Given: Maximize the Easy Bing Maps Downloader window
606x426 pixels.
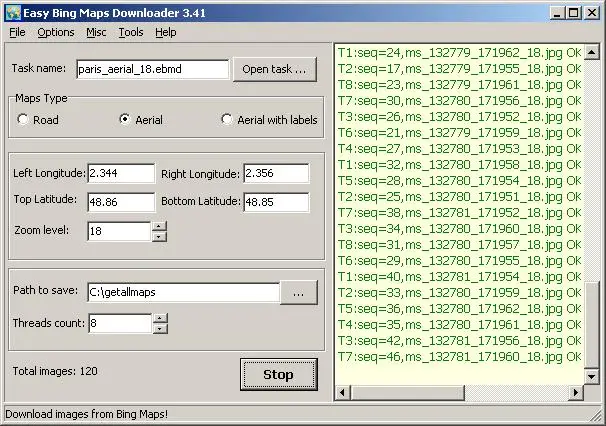Looking at the screenshot, I should pos(574,13).
